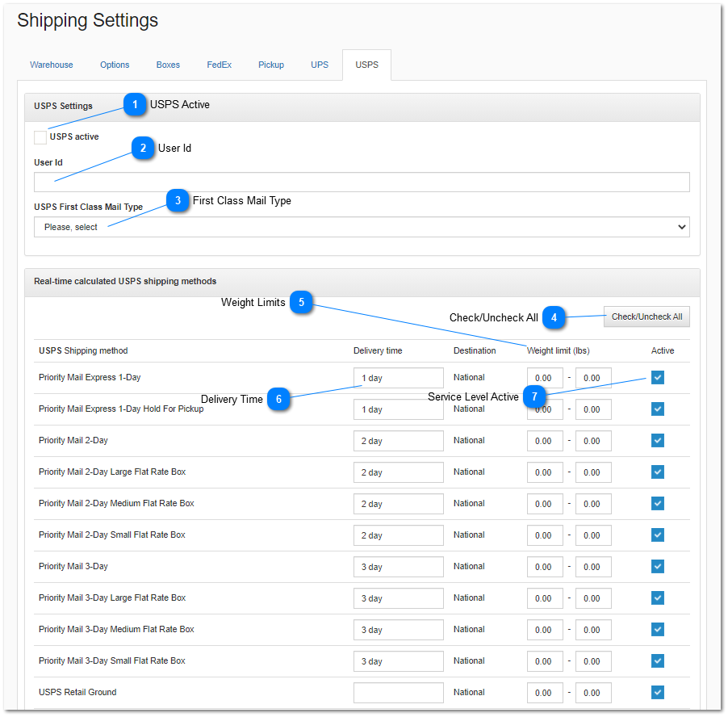Switch to the Options tab
Screen dimensions: 728x717
115,65
